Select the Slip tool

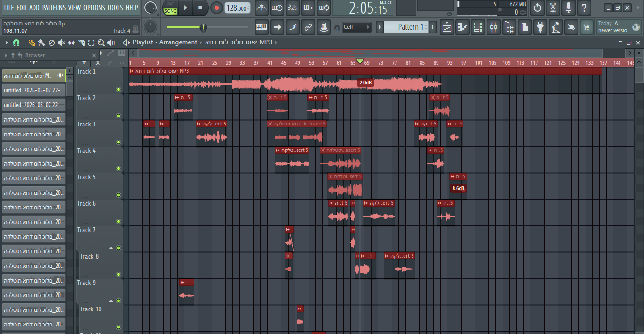[x=71, y=42]
